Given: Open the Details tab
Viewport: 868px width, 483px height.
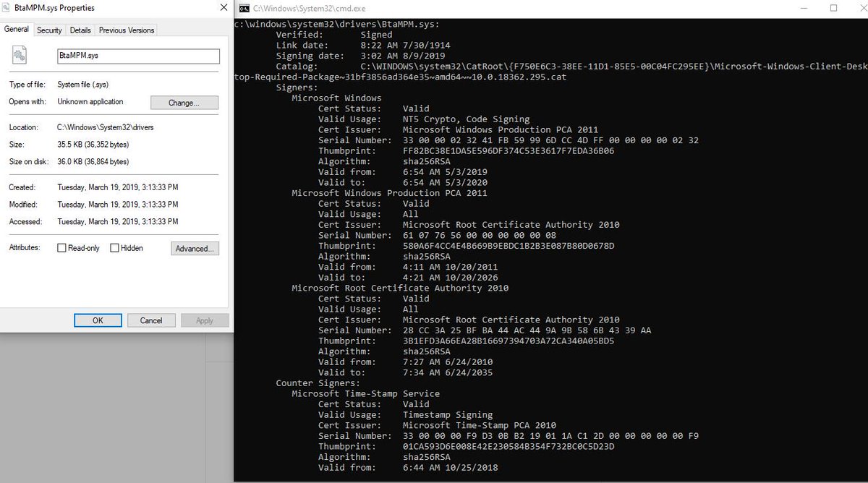Looking at the screenshot, I should pyautogui.click(x=80, y=30).
